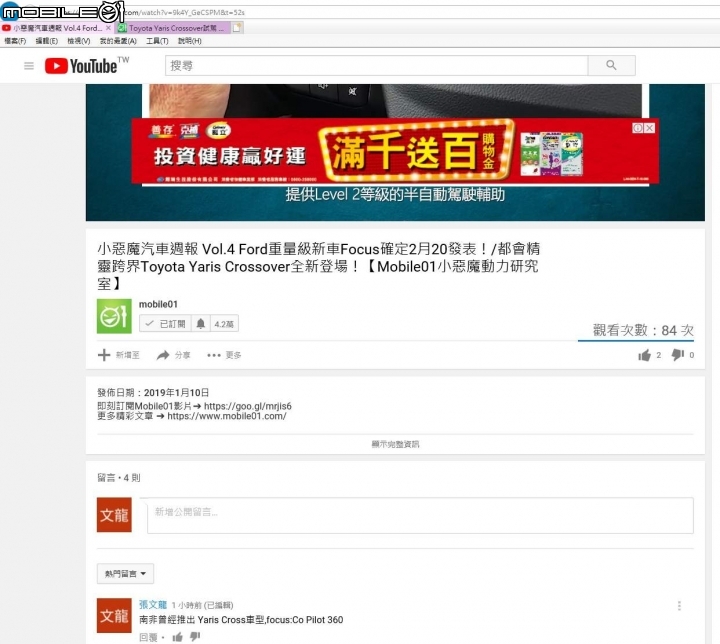Switch to the 小惡魔汽車週報 Vol.4 Ford tab
Screen dimensions: 720x644
click(x=57, y=28)
